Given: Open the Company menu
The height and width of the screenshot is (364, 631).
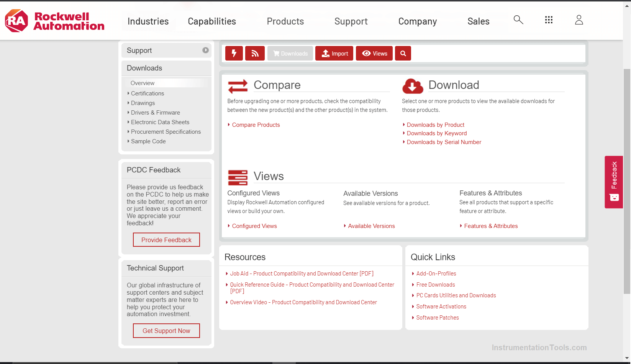Looking at the screenshot, I should click(418, 21).
